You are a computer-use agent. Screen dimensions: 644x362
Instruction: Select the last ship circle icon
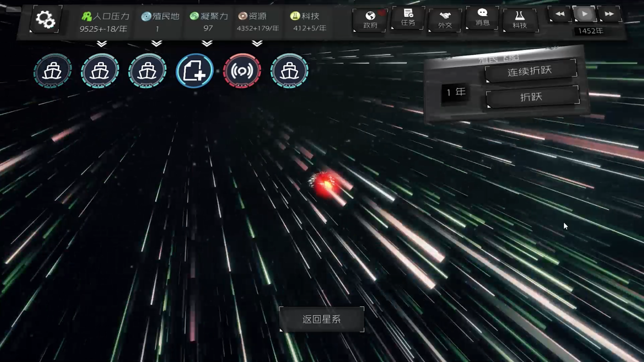coord(289,71)
